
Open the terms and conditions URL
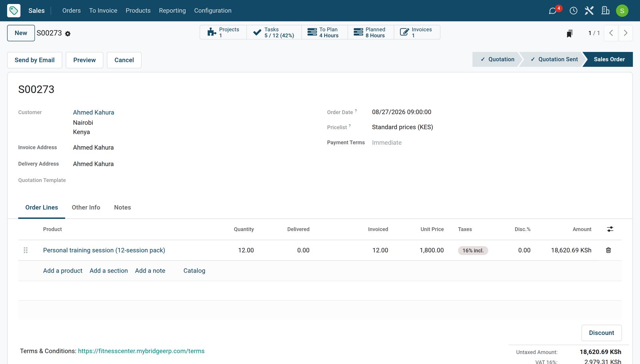coord(141,351)
